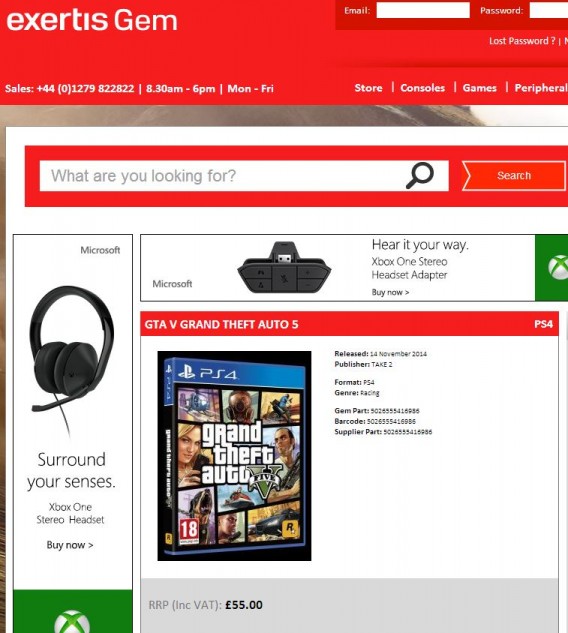Click the GTA V GRAND THEFT AUTO 5 title
This screenshot has height=633, width=568.
tap(221, 325)
